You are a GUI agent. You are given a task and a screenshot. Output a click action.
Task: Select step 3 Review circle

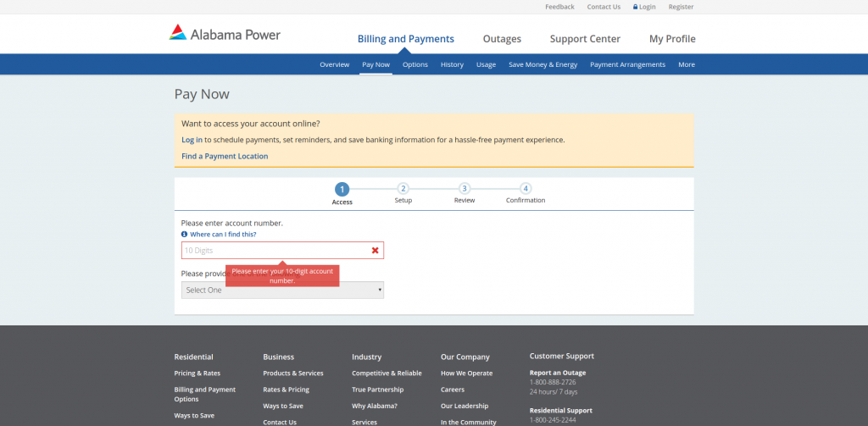coord(465,189)
